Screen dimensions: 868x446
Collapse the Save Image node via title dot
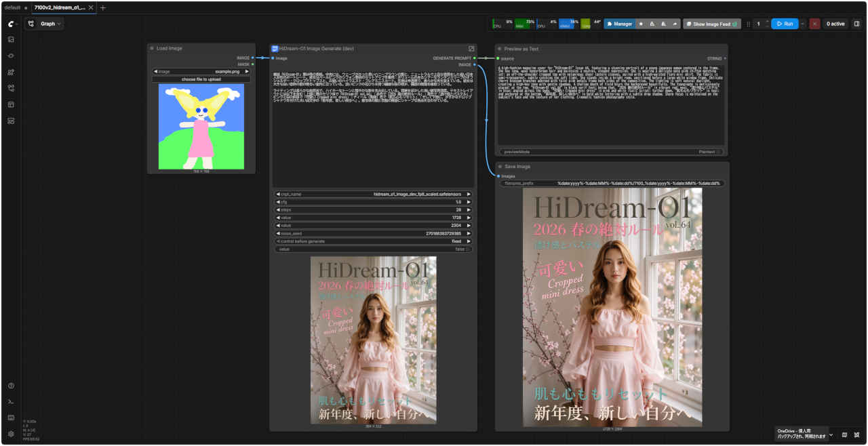click(x=500, y=166)
